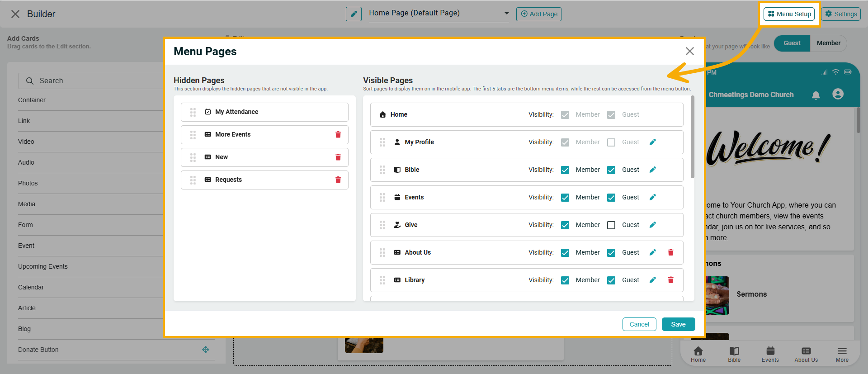Screen dimensions: 868x374
Task: Open Menu Setup from top bar
Action: [x=789, y=14]
